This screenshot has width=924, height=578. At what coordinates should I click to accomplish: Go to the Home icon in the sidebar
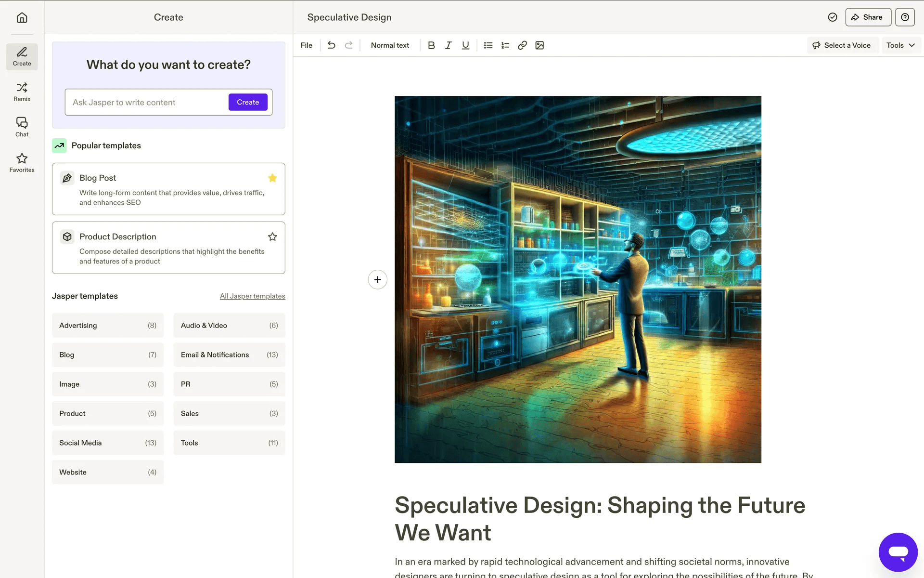point(22,18)
